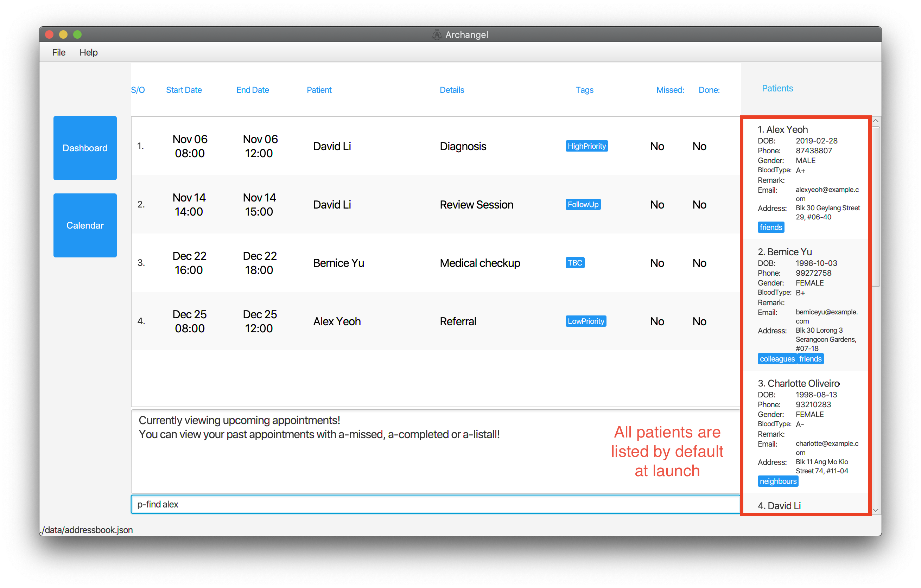
Task: Click David Li in appointment row 2
Action: click(x=332, y=205)
